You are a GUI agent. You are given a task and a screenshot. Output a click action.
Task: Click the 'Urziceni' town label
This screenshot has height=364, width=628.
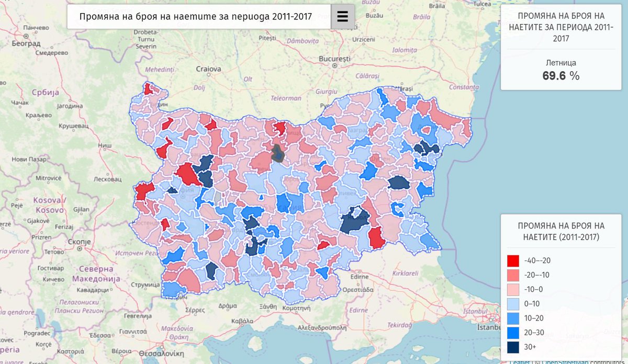tap(364, 39)
